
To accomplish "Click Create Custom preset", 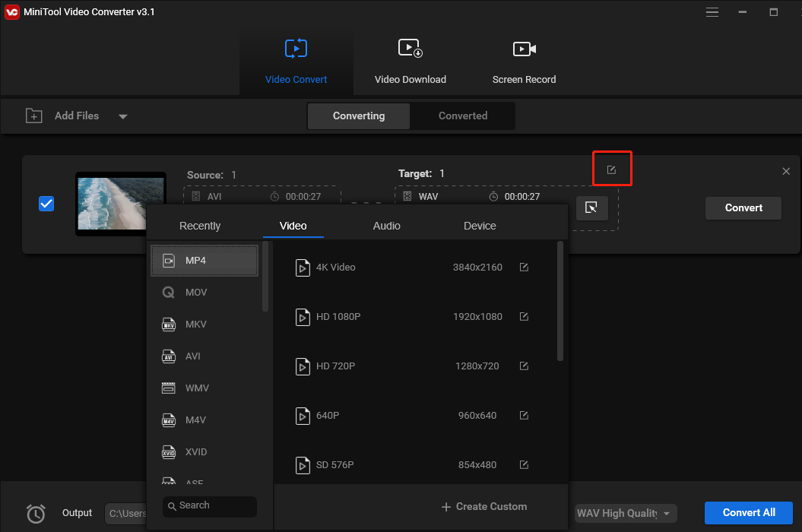I will pos(483,506).
